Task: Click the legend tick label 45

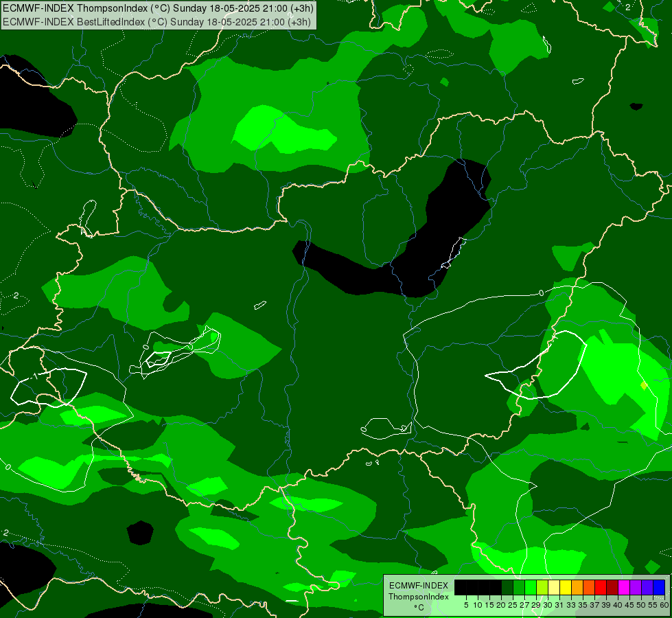Action: pyautogui.click(x=629, y=605)
